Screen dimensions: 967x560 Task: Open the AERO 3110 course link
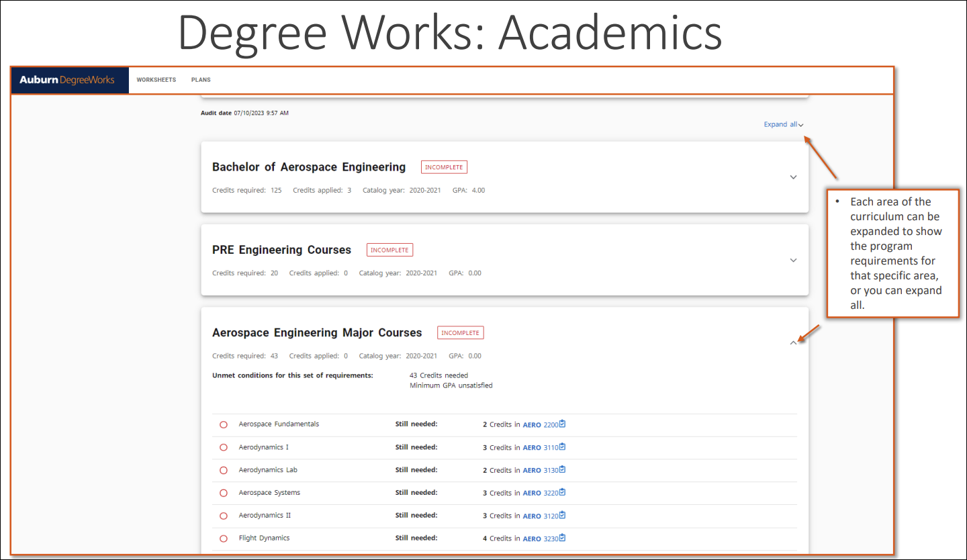coord(541,447)
